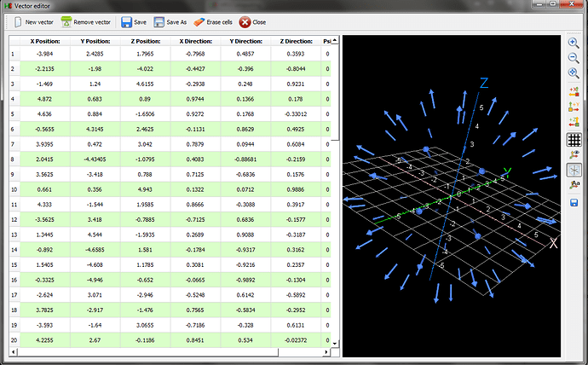
Task: Toggle the text labels (Aa) button
Action: pyautogui.click(x=574, y=184)
